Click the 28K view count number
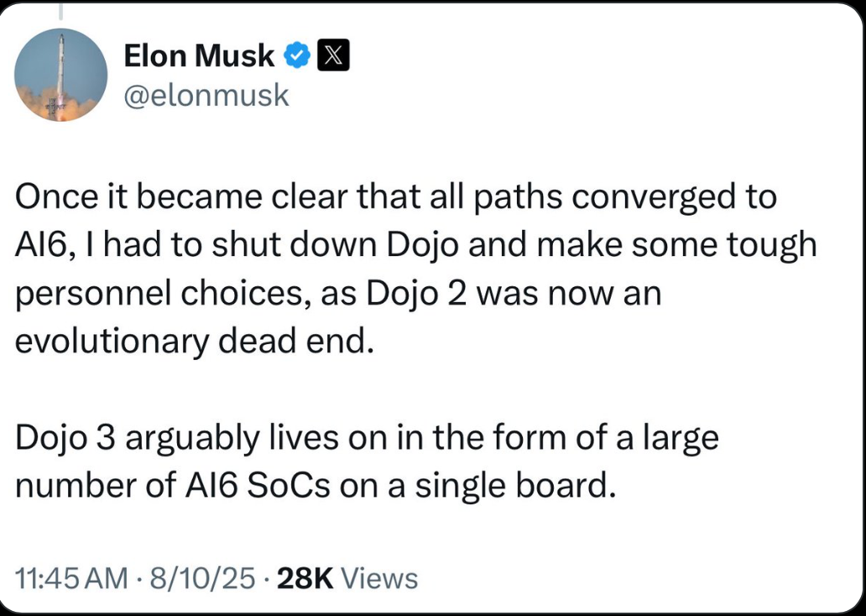 305,578
